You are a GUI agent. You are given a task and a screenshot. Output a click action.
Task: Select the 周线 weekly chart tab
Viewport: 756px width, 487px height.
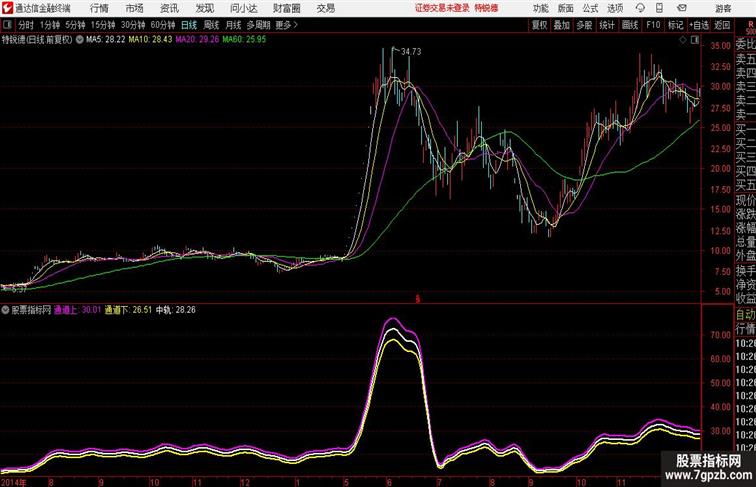(211, 25)
